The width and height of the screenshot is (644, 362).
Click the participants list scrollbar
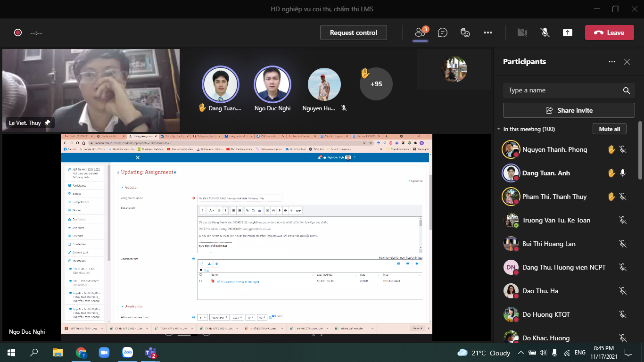coord(640,151)
